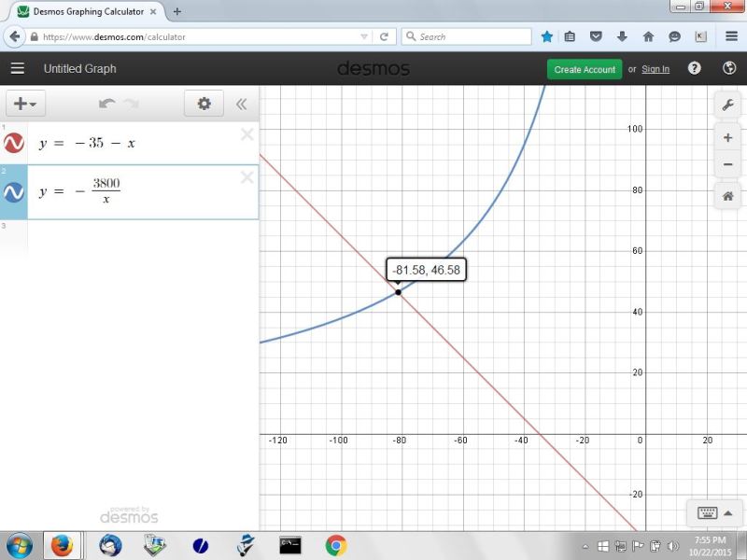Show the on-screen keypad
The width and height of the screenshot is (747, 560).
pos(714,512)
